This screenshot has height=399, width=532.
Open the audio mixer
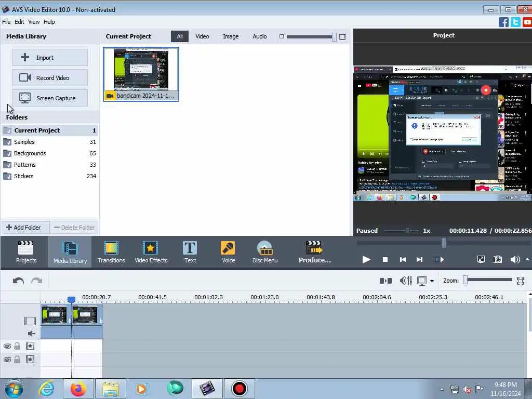pyautogui.click(x=406, y=281)
